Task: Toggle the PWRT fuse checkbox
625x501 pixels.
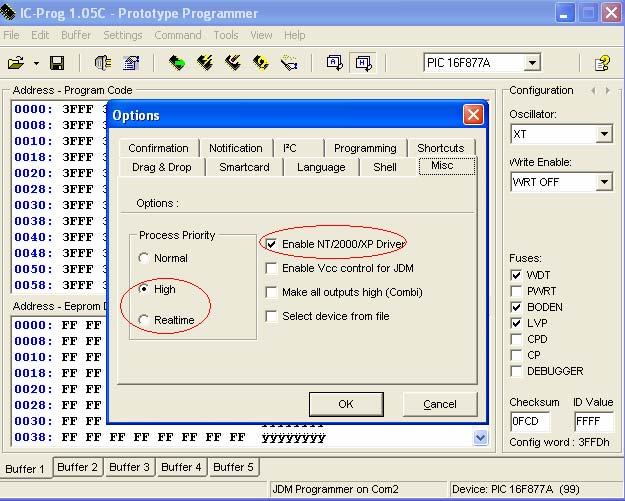Action: point(516,291)
